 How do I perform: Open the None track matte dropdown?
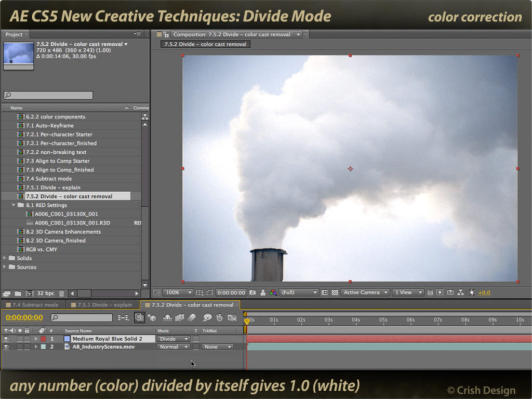pyautogui.click(x=217, y=347)
